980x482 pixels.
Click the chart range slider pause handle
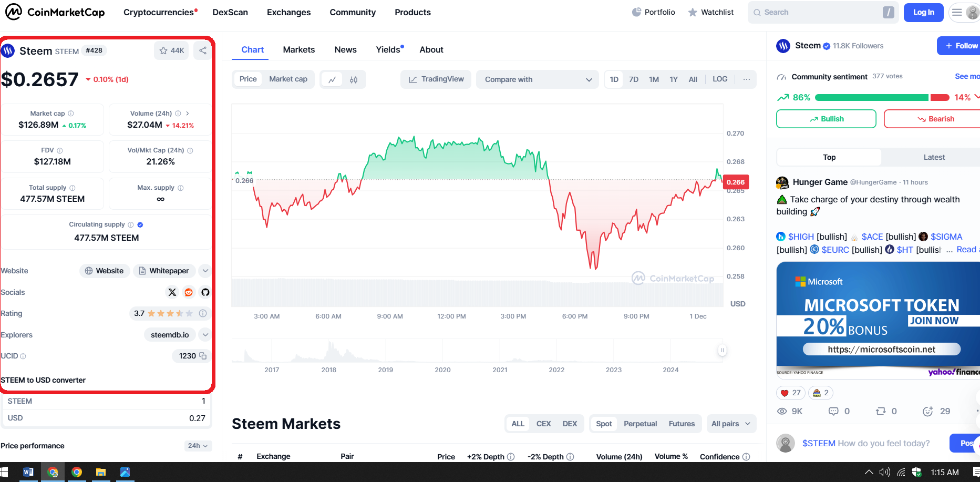pyautogui.click(x=722, y=350)
